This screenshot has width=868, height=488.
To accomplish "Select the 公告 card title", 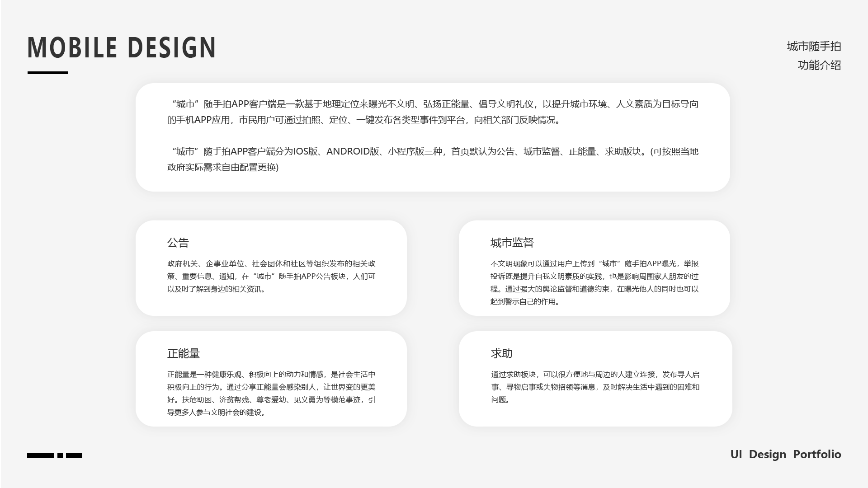I will tap(178, 243).
